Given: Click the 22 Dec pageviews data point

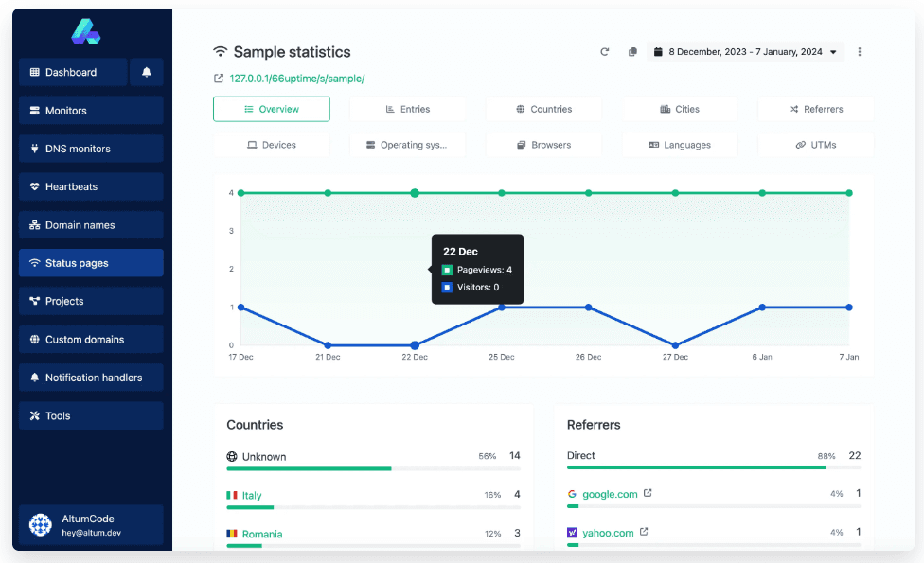Looking at the screenshot, I should pos(415,193).
